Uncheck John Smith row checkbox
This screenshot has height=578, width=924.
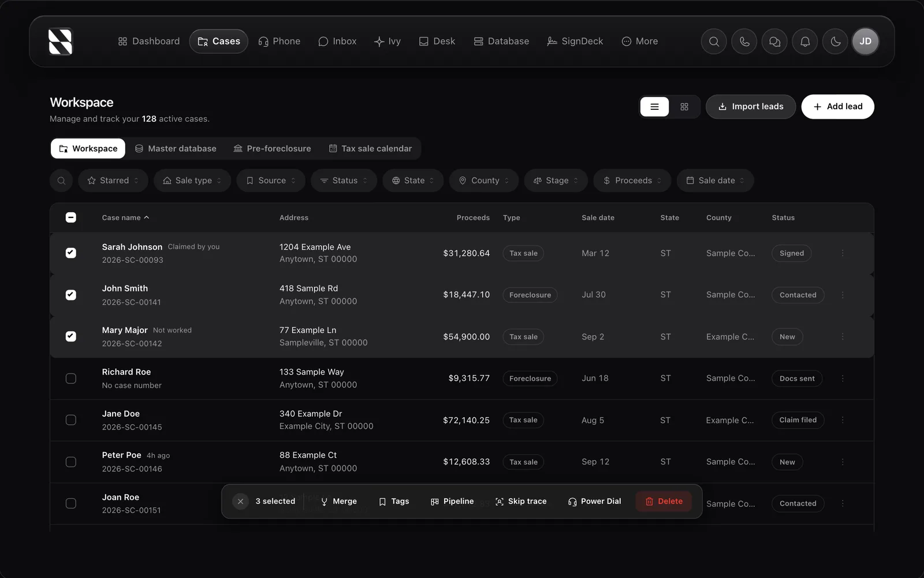point(70,295)
